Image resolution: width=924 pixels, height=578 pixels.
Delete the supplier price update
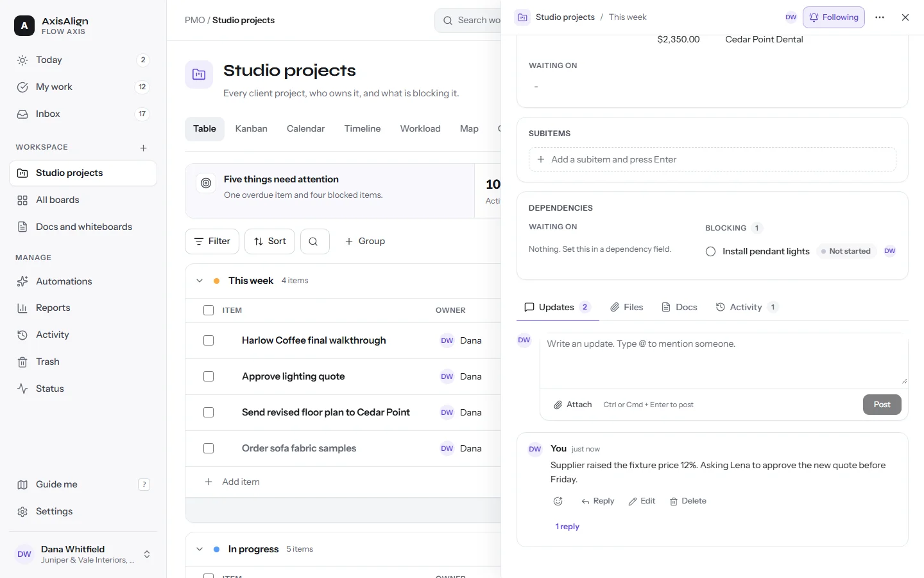(x=688, y=501)
